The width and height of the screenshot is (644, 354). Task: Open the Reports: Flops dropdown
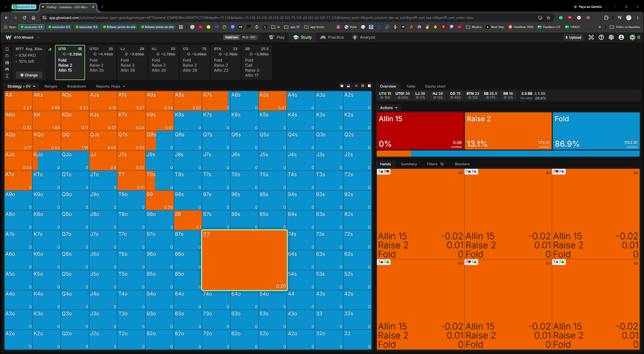[111, 86]
